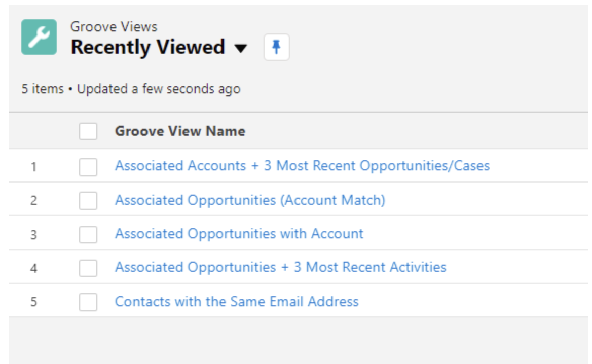592x364 pixels.
Task: Sort by the Groove View Name column header
Action: point(180,131)
